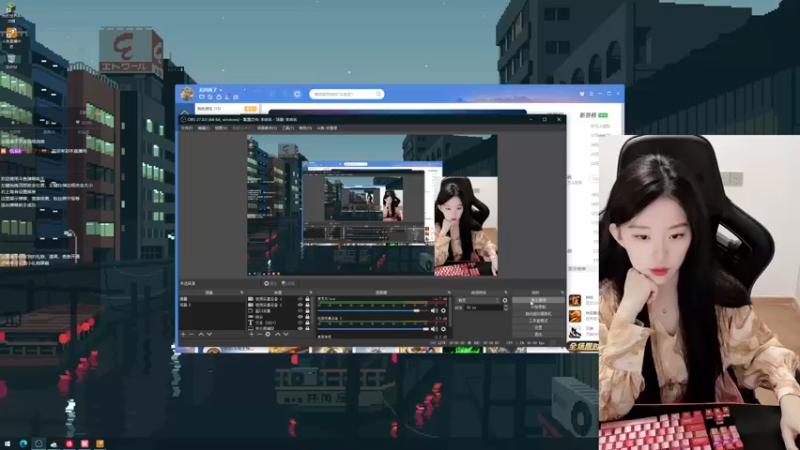Toggle lock of the text (GDI+) source
Viewport: 800px width, 450px height.
(307, 322)
